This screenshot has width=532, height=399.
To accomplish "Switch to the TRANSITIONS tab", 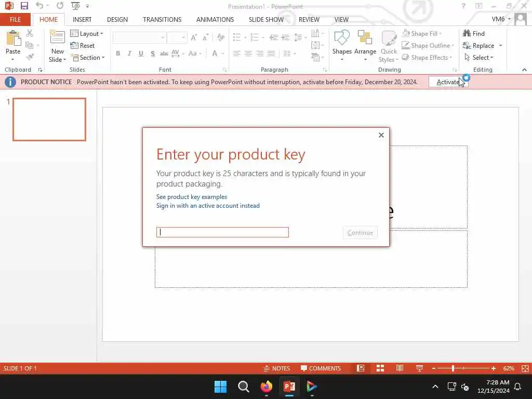I will [x=162, y=19].
